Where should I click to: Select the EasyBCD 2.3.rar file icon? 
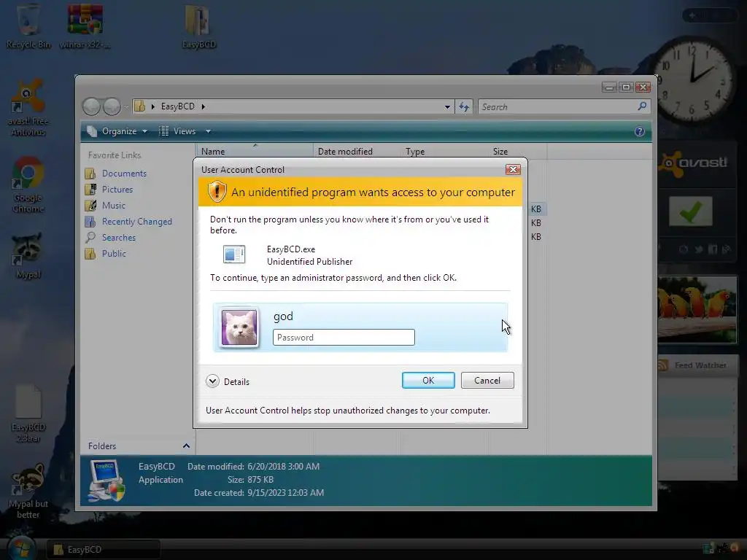pyautogui.click(x=28, y=414)
